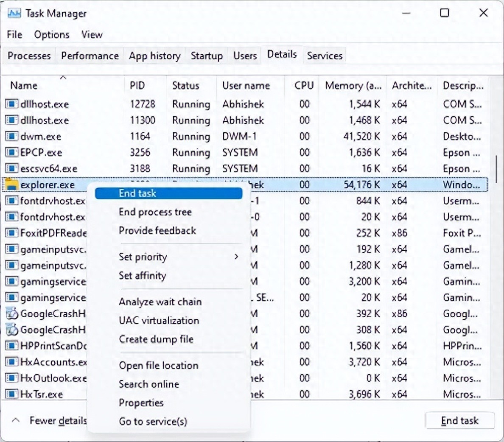Screen dimensions: 504x442
Task: Click the HxTsr.exe process icon
Action: click(11, 394)
